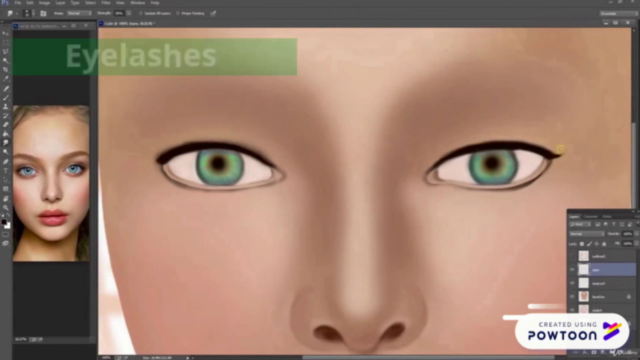
Task: Toggle lock image pixels brush icon
Action: point(589,244)
